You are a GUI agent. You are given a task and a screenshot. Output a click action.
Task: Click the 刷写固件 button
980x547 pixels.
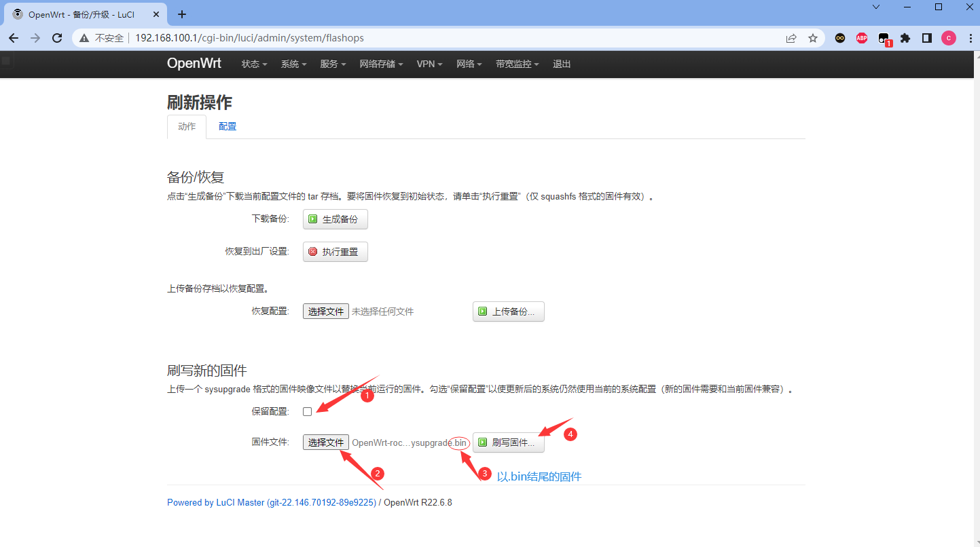click(x=509, y=442)
